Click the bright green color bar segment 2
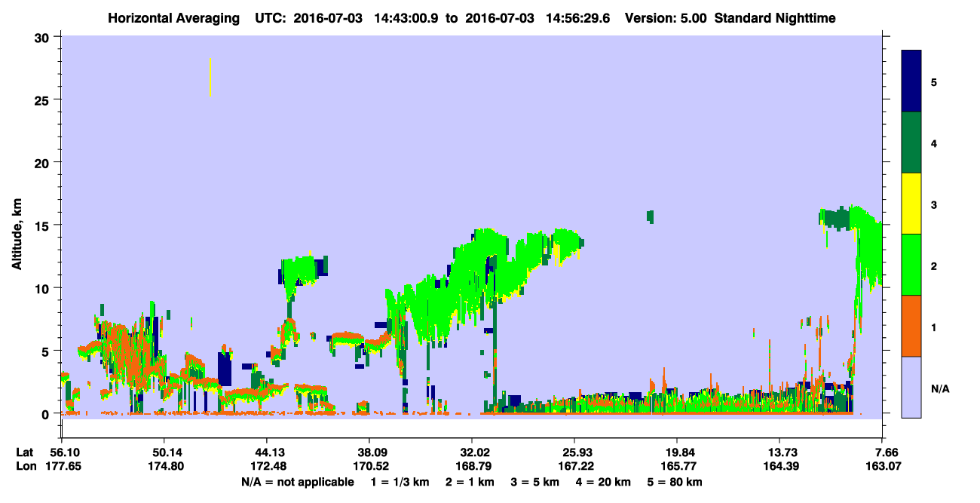The height and width of the screenshot is (503, 980). (911, 265)
